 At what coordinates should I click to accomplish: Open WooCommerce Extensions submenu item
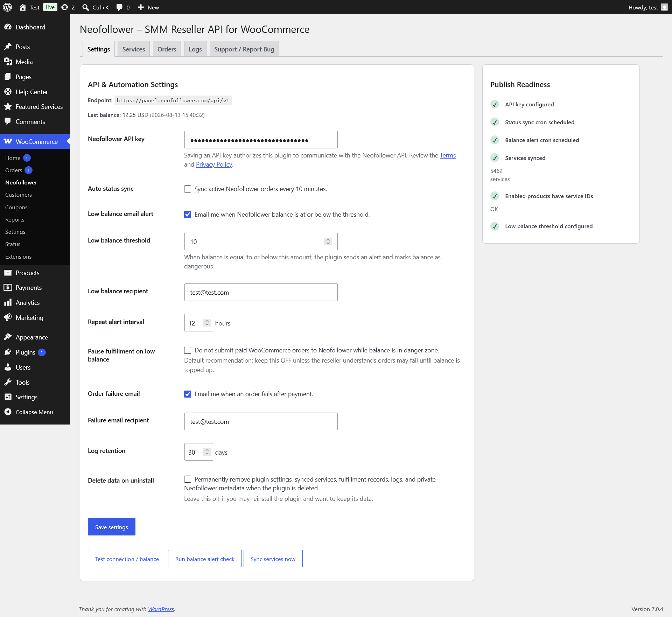19,257
